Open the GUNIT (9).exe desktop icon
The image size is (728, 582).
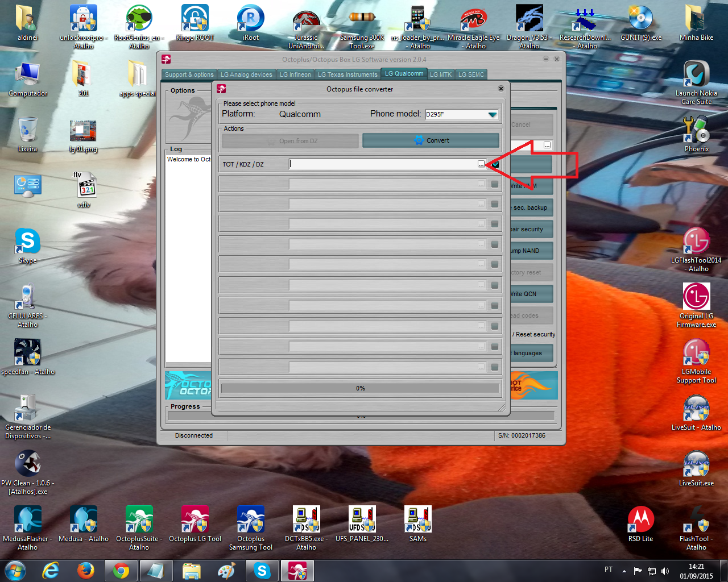[641, 23]
